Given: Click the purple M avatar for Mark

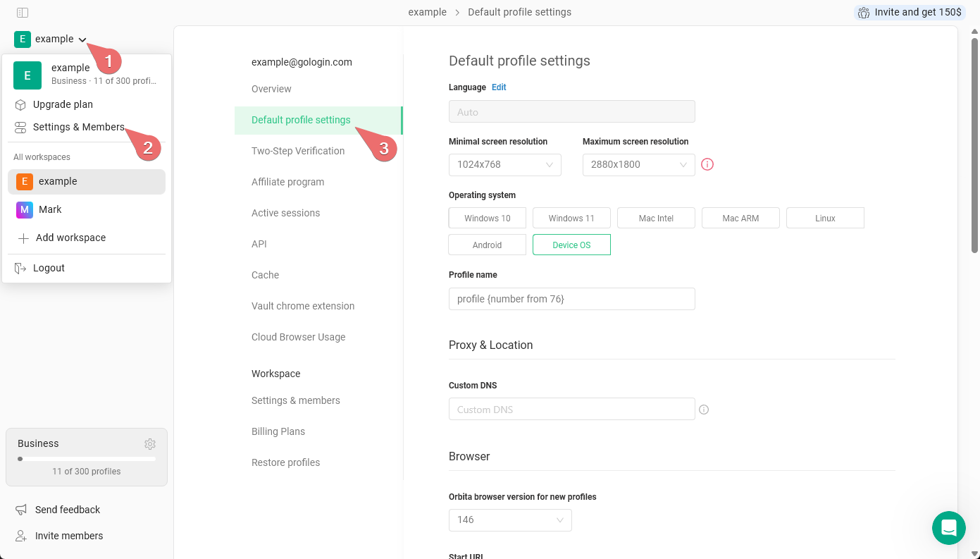Looking at the screenshot, I should [25, 210].
